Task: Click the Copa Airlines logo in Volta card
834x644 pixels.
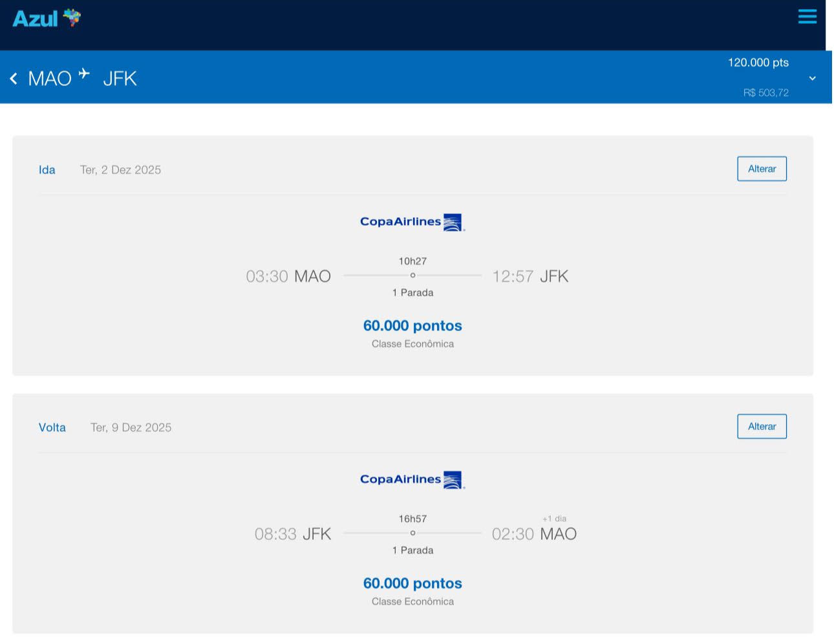Action: [x=412, y=480]
